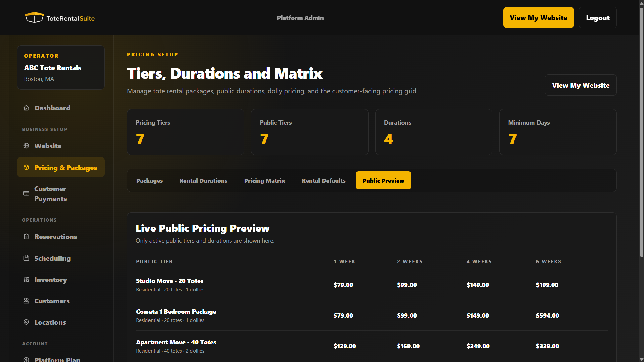The height and width of the screenshot is (362, 644).
Task: Open the Customers section
Action: click(x=61, y=301)
